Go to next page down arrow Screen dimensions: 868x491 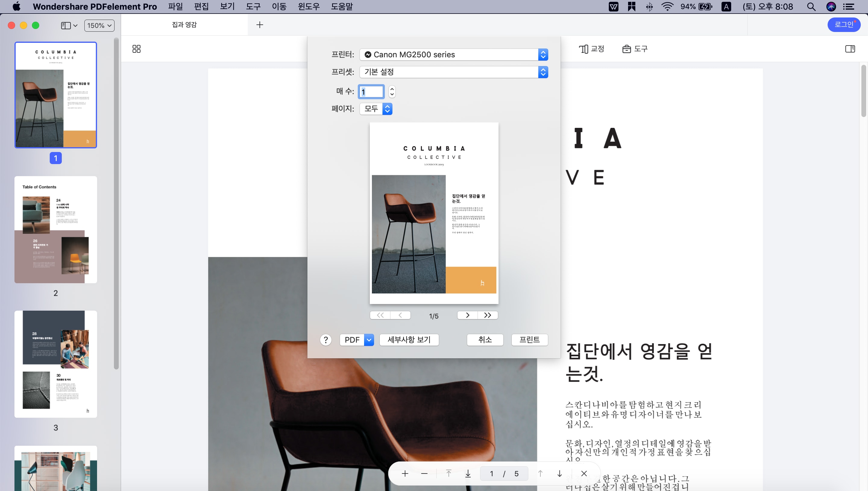point(559,474)
